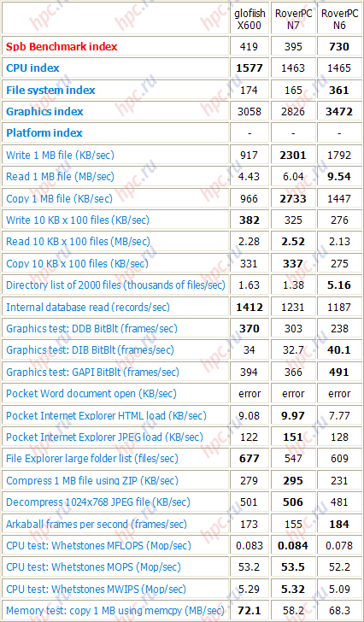Viewport: 364px width, 622px height.
Task: Select the value 2733 in Copy 1 MB row
Action: coord(293,198)
